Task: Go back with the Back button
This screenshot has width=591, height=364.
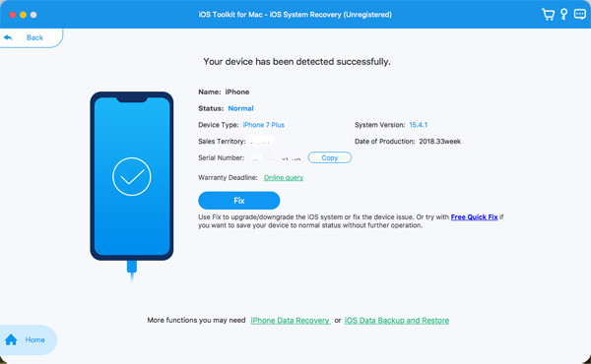Action: [31, 37]
